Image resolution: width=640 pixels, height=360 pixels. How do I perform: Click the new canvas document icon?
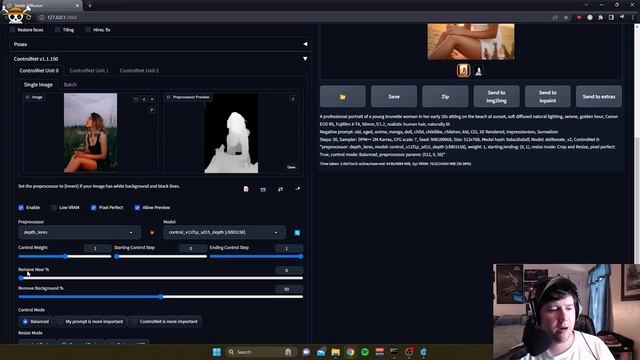coord(246,189)
